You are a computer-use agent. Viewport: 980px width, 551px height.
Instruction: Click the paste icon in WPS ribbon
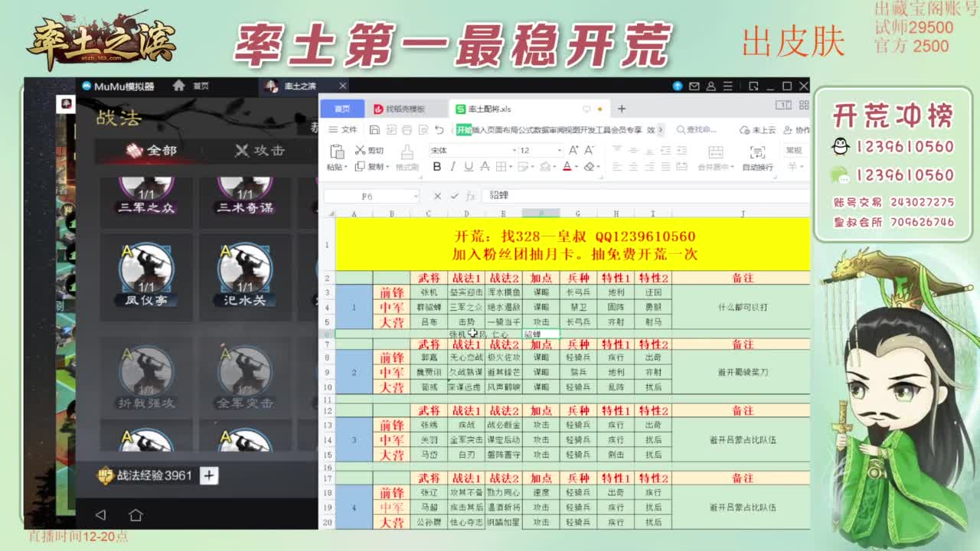[336, 152]
